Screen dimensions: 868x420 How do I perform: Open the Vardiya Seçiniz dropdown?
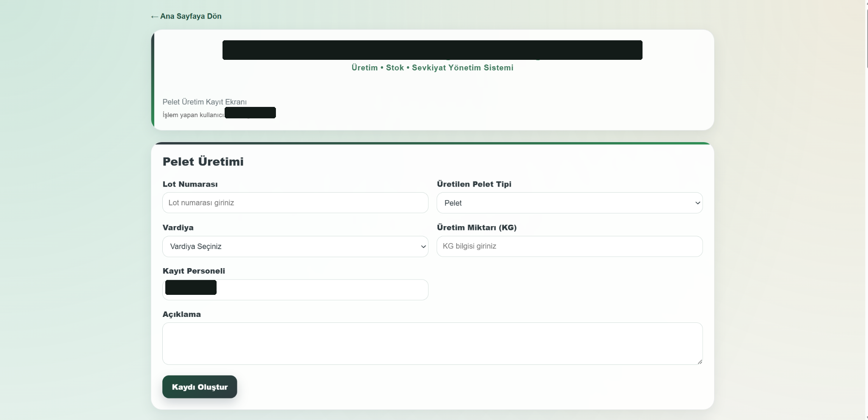click(x=295, y=246)
